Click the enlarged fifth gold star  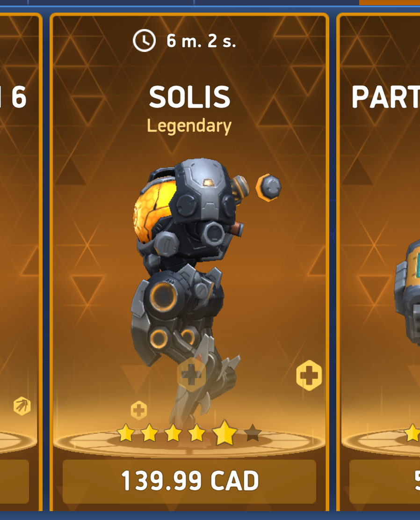coord(224,432)
